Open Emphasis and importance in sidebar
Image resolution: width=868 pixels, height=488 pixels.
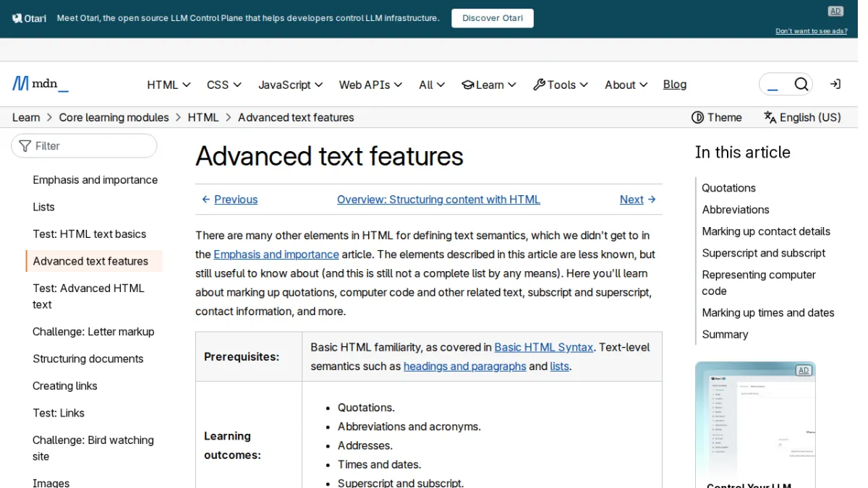[95, 180]
